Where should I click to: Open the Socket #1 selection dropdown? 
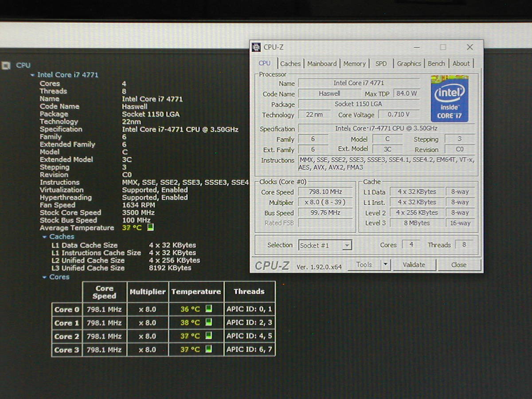347,245
